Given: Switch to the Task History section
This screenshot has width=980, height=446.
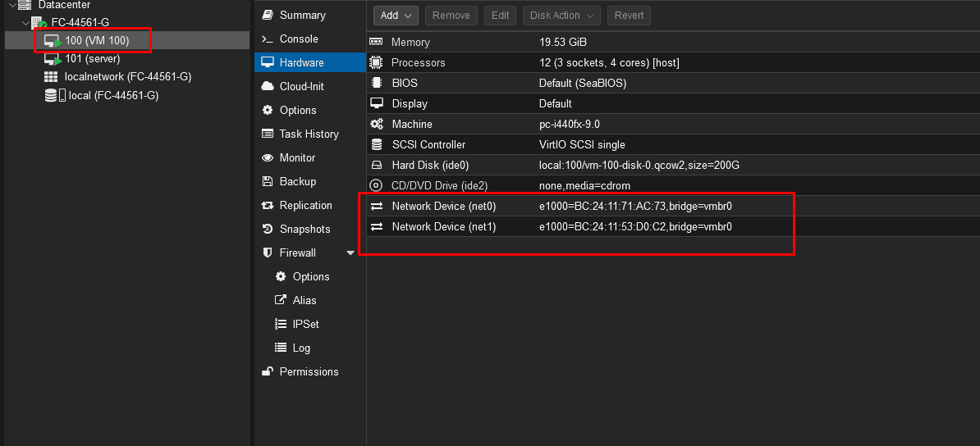Looking at the screenshot, I should click(x=309, y=134).
